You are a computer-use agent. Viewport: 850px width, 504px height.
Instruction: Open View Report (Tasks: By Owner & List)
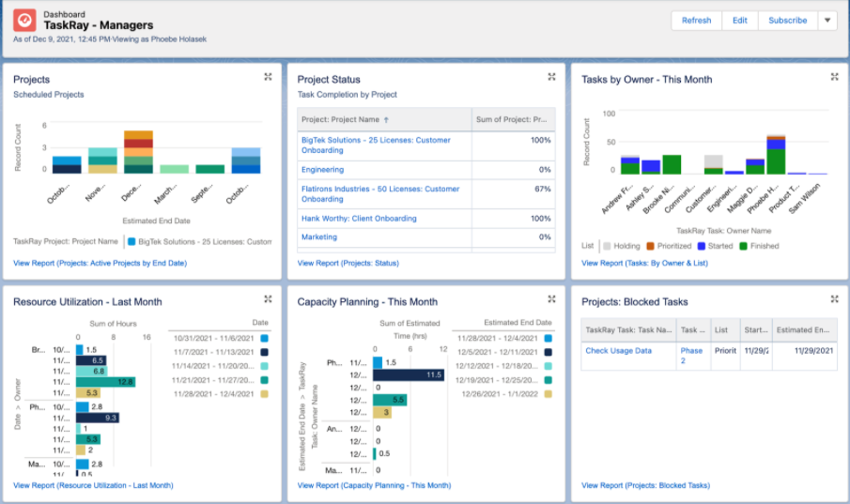[x=644, y=264]
